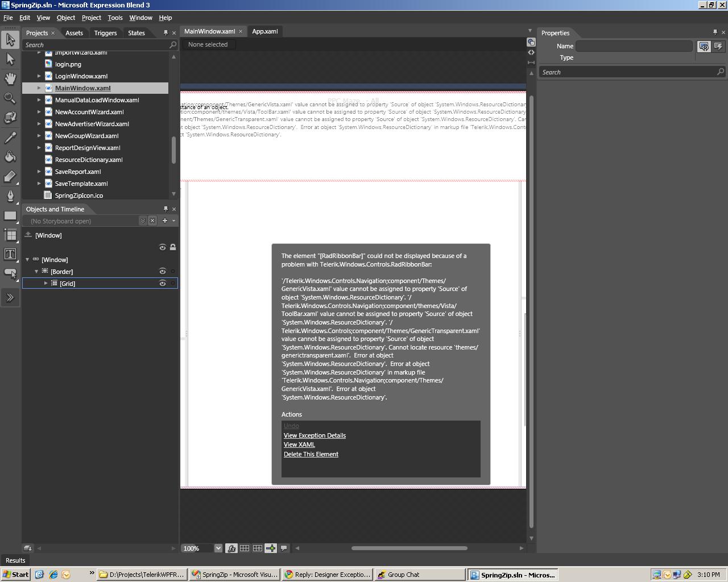The height and width of the screenshot is (582, 728).
Task: Open the Assets chevron in the toolbar
Action: (10, 297)
